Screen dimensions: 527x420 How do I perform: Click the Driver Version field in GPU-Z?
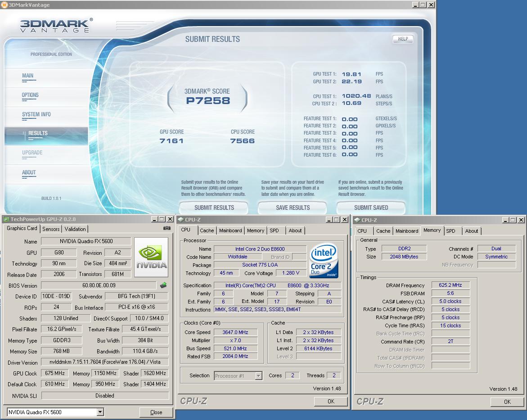tap(104, 362)
